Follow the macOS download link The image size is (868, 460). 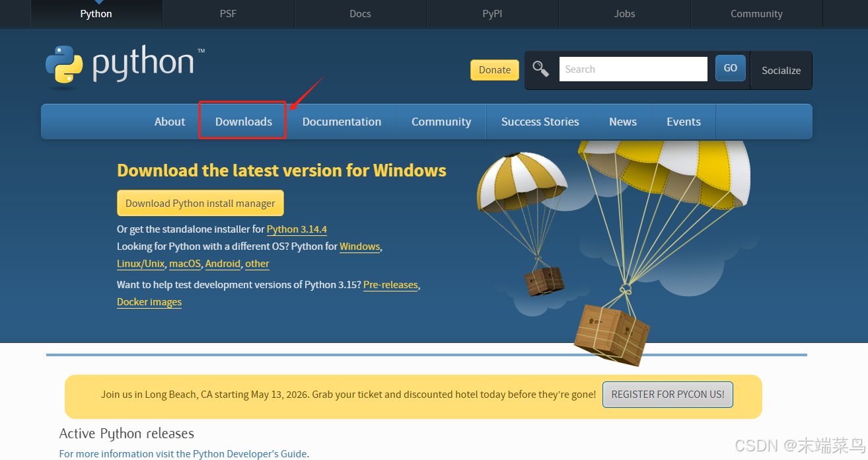coord(185,264)
